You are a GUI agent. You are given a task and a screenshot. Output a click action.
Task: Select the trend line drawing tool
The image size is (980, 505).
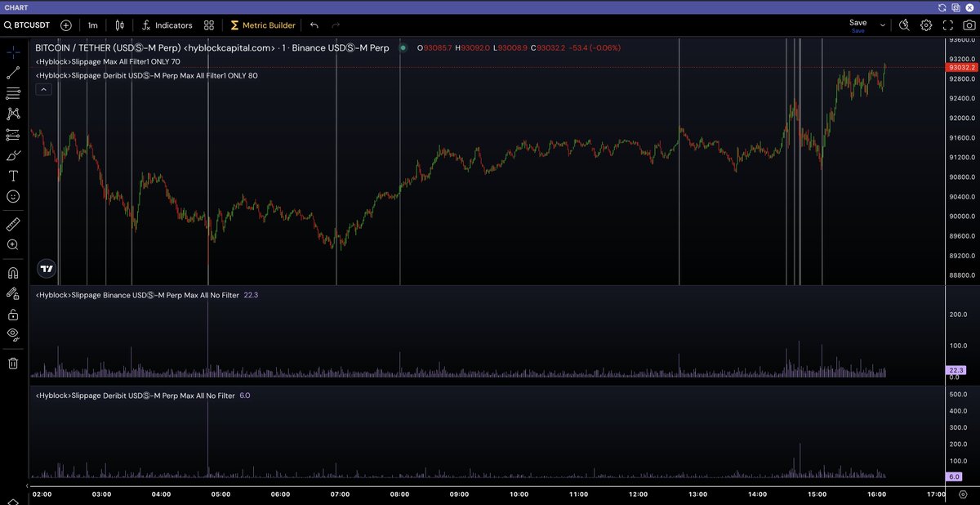[13, 73]
